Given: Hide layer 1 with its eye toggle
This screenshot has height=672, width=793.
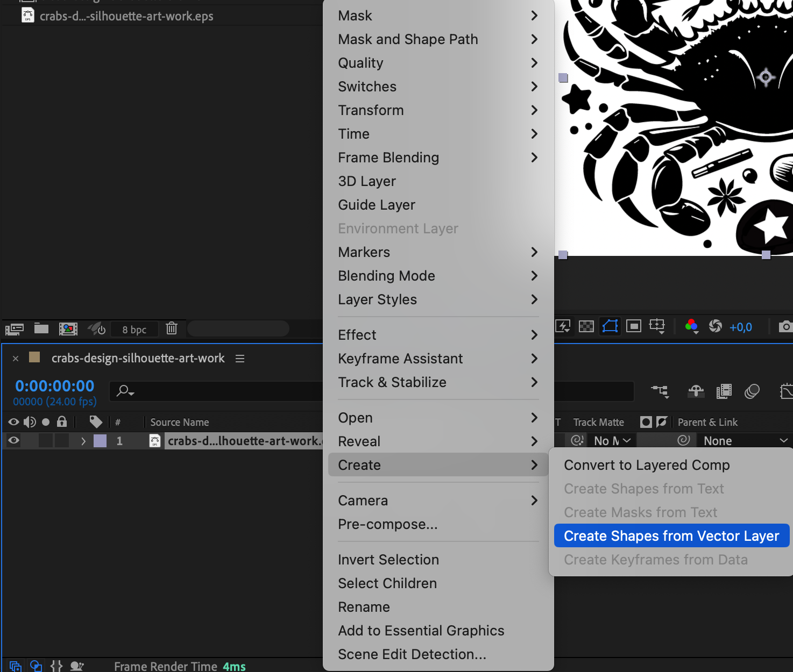Looking at the screenshot, I should (x=13, y=441).
